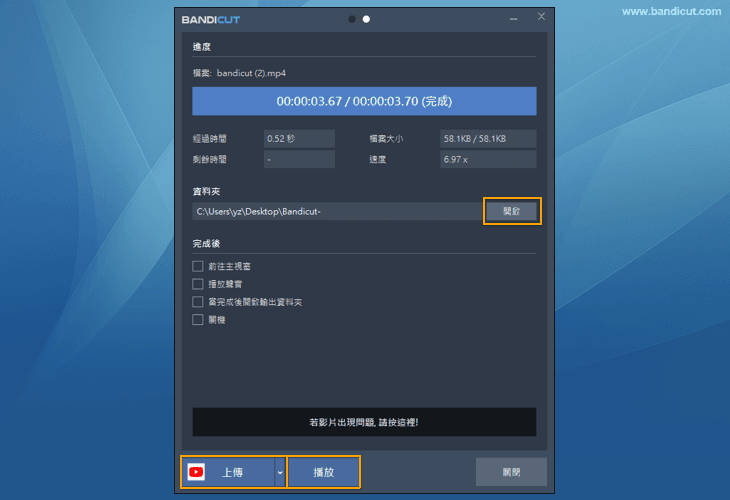Click the file size value 58.1KB / 58.1KB
This screenshot has width=730, height=500.
pos(488,139)
